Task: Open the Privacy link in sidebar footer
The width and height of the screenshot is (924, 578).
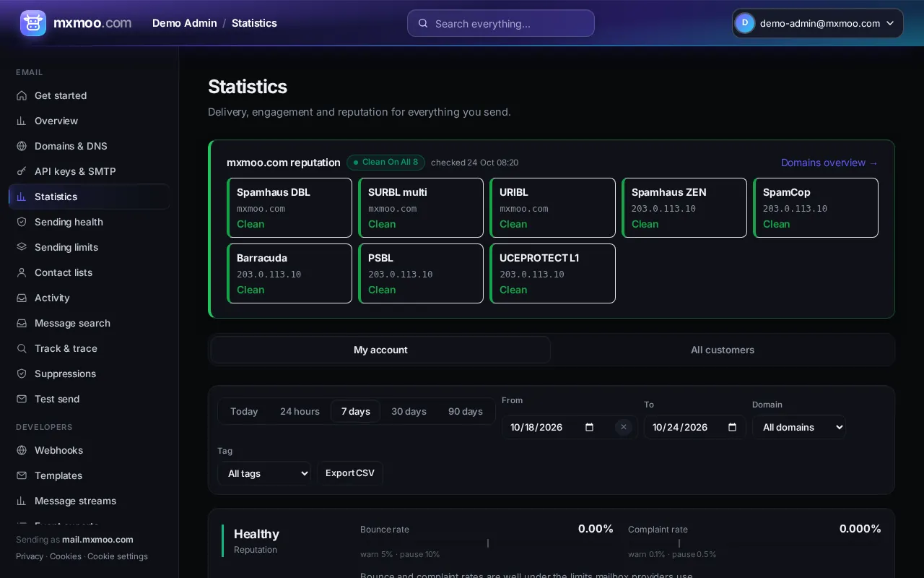Action: 30,556
